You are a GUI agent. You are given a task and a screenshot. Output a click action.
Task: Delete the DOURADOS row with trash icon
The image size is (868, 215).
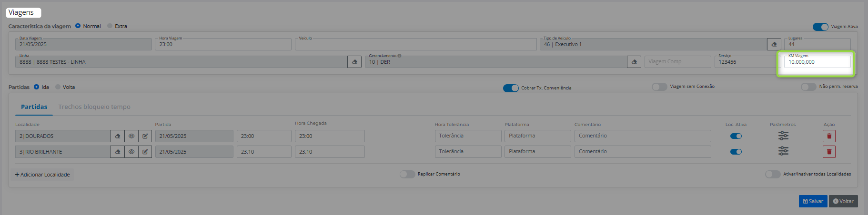829,136
